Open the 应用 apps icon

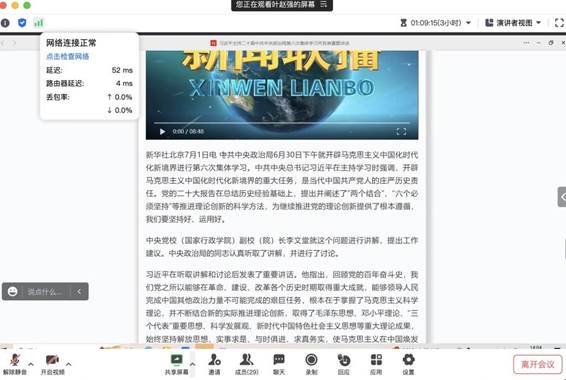pyautogui.click(x=376, y=364)
